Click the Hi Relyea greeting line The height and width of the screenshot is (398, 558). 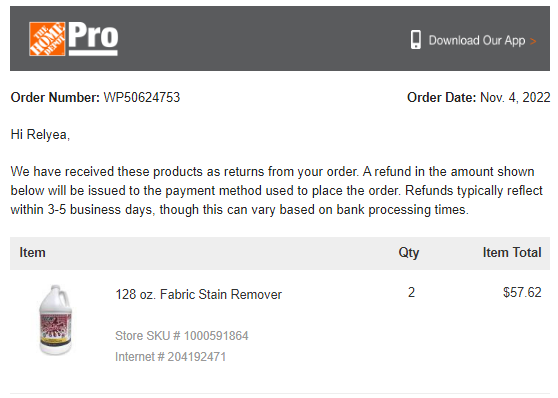[x=40, y=135]
